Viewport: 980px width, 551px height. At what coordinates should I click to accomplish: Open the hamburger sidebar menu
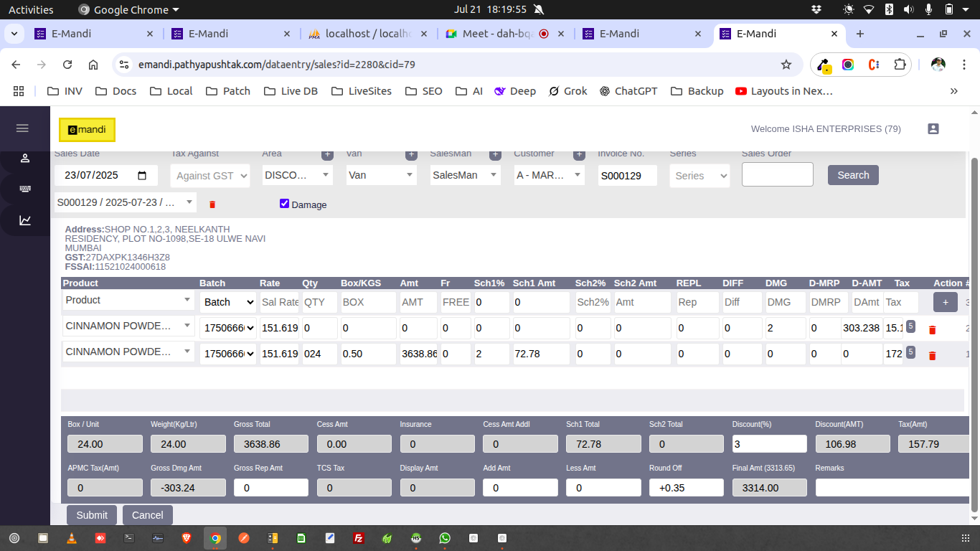pos(22,128)
